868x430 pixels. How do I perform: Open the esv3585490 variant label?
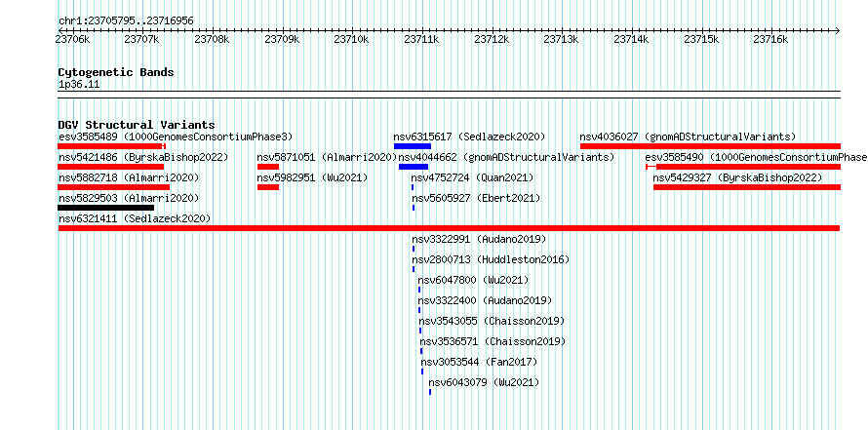(x=756, y=157)
